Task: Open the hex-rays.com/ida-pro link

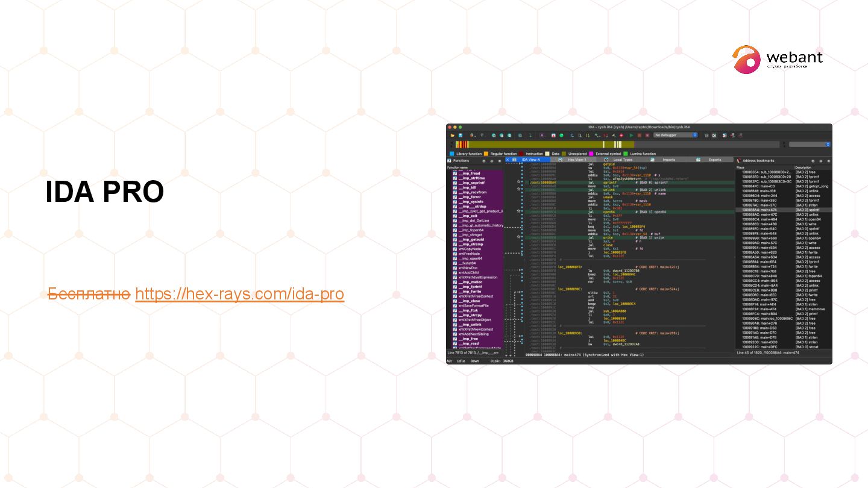Action: tap(240, 294)
